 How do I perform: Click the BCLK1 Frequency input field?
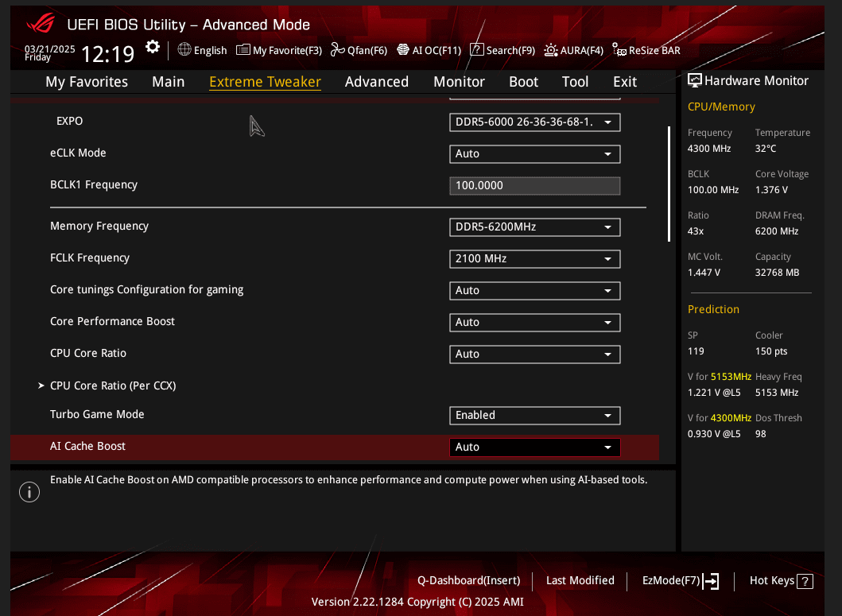535,186
